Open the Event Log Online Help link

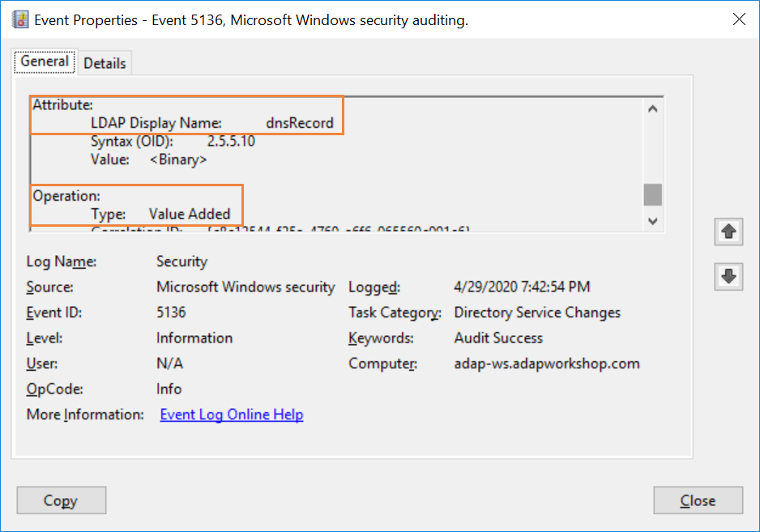point(232,415)
